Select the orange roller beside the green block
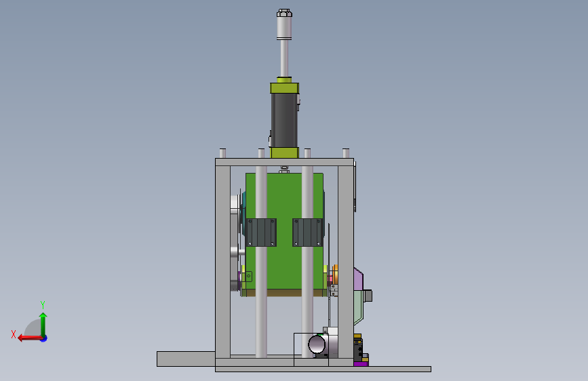Viewport: 588px width, 381px height. click(x=335, y=275)
